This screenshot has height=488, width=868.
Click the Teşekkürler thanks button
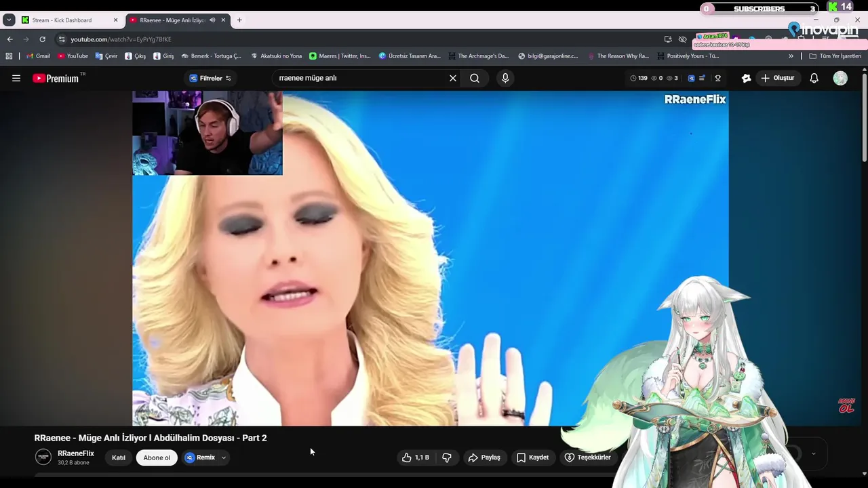588,457
